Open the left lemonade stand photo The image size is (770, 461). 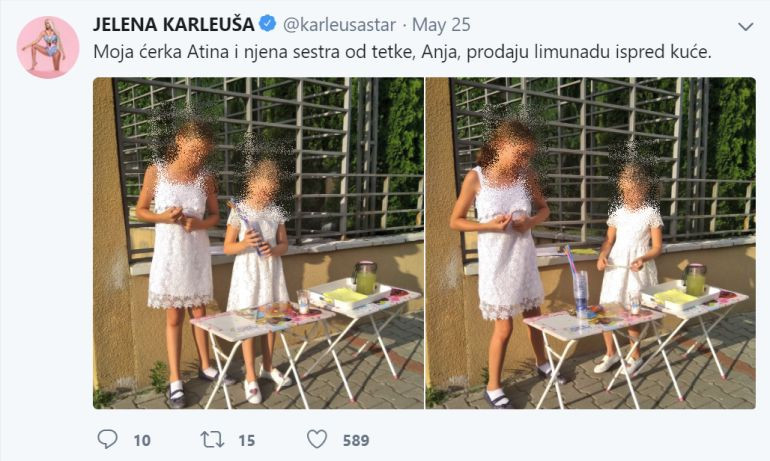point(258,243)
